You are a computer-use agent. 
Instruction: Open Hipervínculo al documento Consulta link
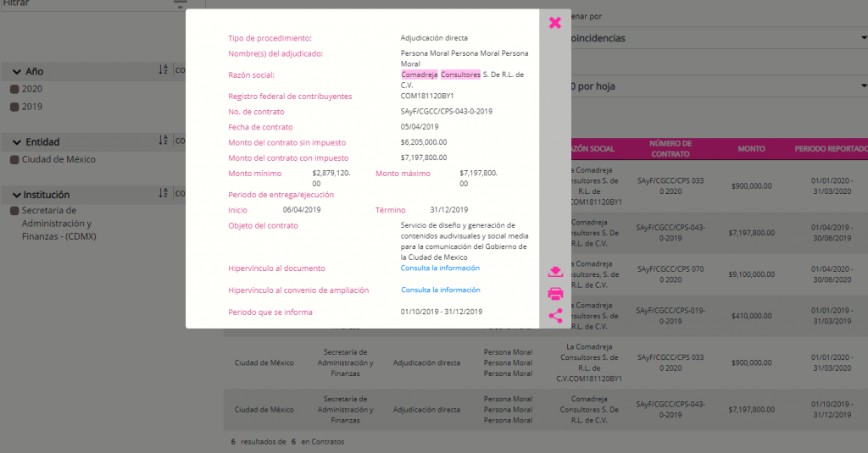point(440,268)
